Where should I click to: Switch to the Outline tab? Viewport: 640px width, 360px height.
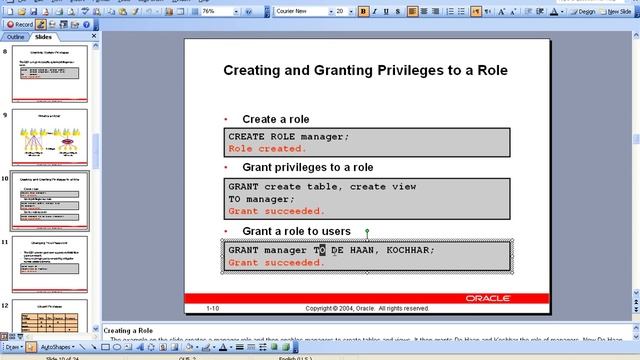(16, 37)
